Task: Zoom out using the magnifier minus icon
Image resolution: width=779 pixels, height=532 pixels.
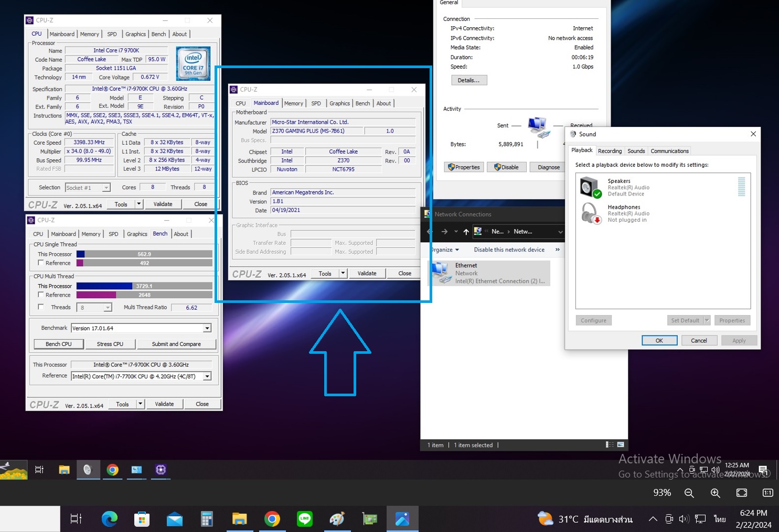Action: click(689, 493)
